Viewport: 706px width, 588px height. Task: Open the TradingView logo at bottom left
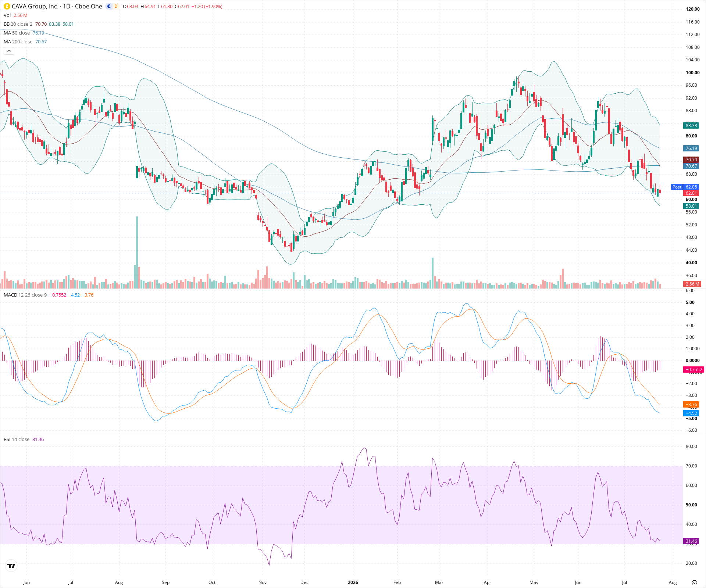click(11, 566)
